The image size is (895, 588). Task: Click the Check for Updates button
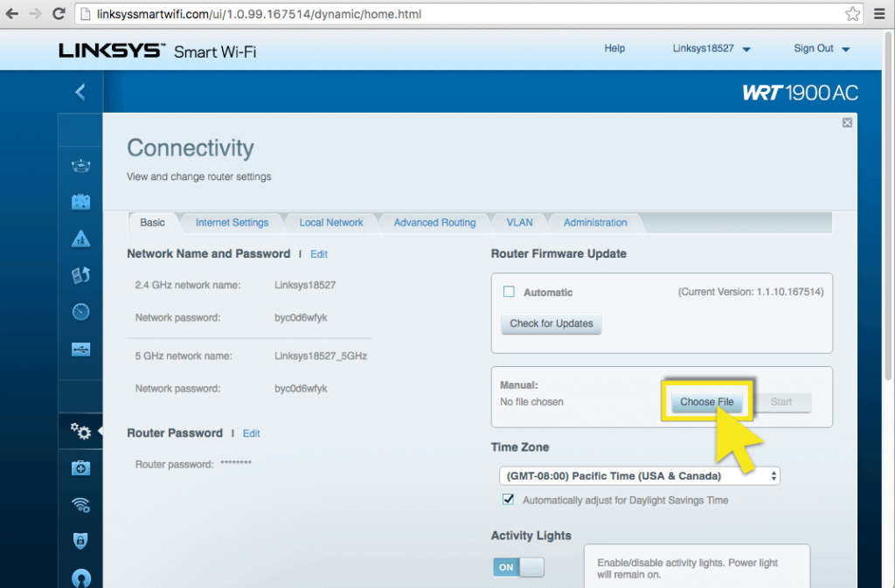(552, 323)
